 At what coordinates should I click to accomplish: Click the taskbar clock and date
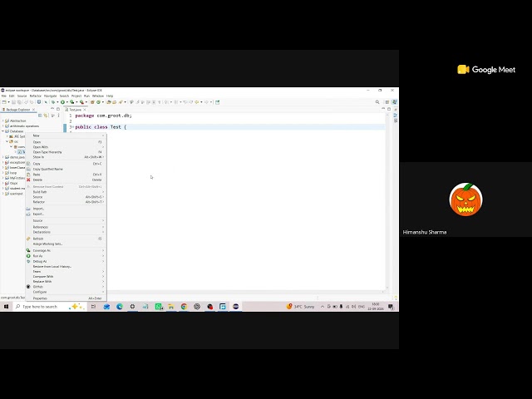click(x=375, y=307)
